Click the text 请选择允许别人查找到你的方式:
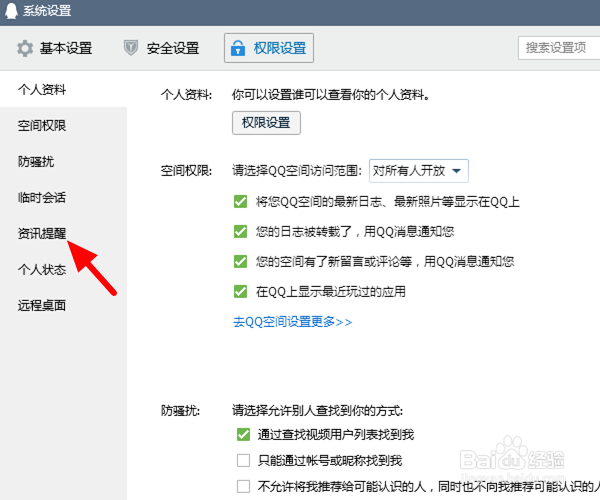The height and width of the screenshot is (500, 600). 318,411
